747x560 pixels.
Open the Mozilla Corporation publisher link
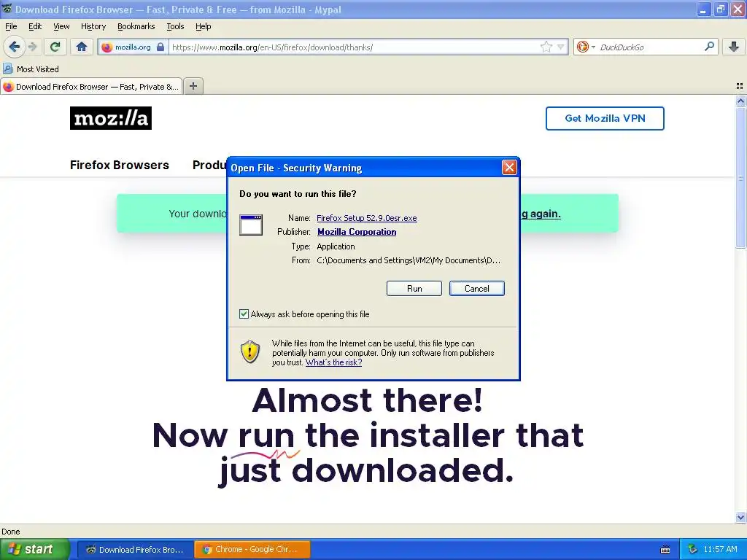(357, 232)
